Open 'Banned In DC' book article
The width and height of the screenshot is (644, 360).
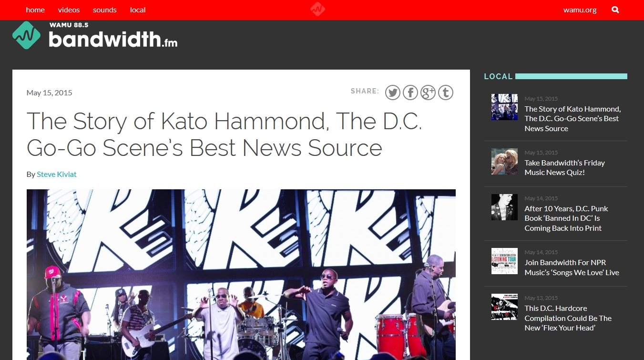pos(566,218)
